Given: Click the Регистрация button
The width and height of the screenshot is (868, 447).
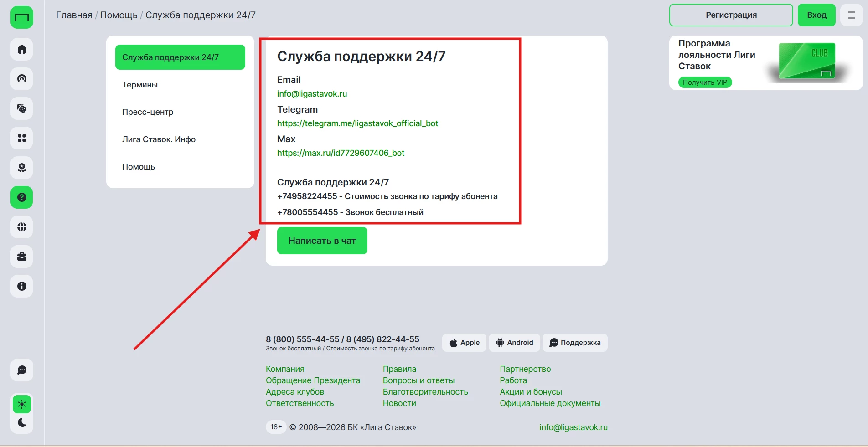Looking at the screenshot, I should (x=731, y=15).
